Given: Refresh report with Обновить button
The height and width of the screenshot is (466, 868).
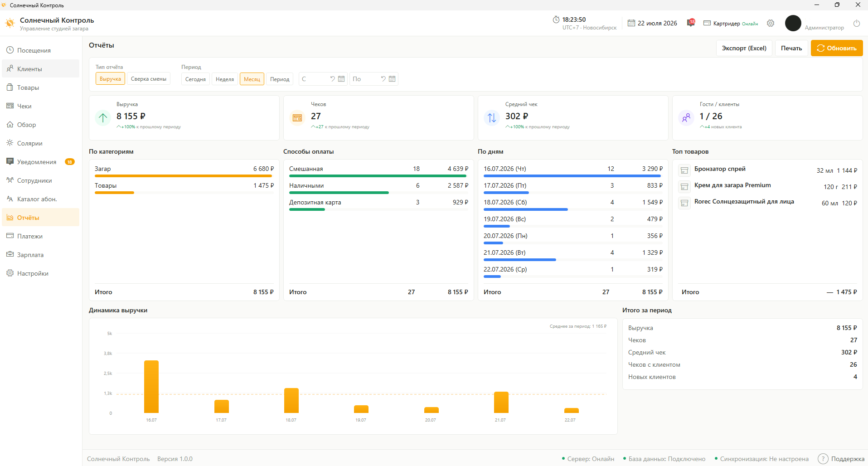Looking at the screenshot, I should pos(837,48).
